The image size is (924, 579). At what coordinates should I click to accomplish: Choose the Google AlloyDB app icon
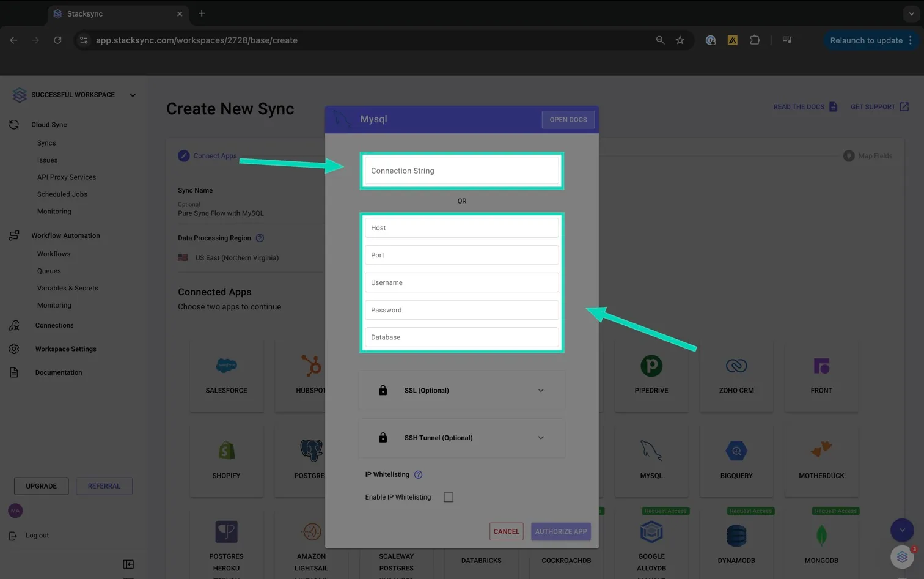pyautogui.click(x=651, y=532)
